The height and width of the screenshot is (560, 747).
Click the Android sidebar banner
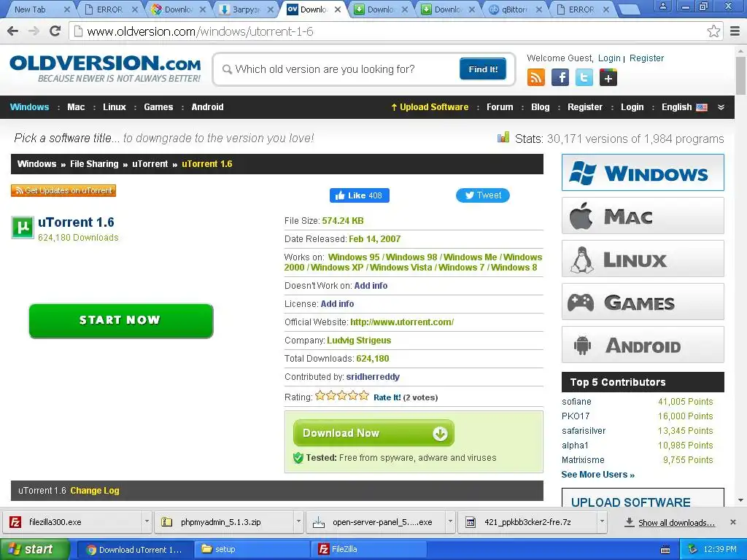[643, 345]
